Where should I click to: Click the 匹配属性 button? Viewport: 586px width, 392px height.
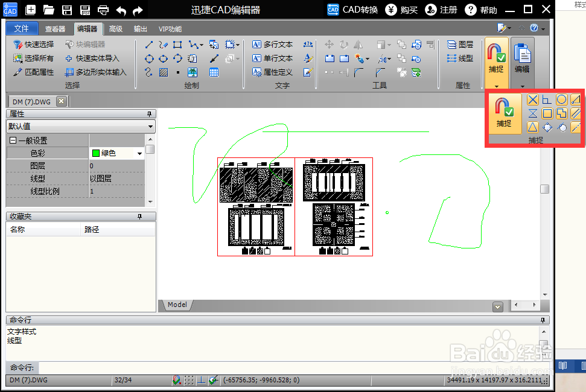coord(34,72)
